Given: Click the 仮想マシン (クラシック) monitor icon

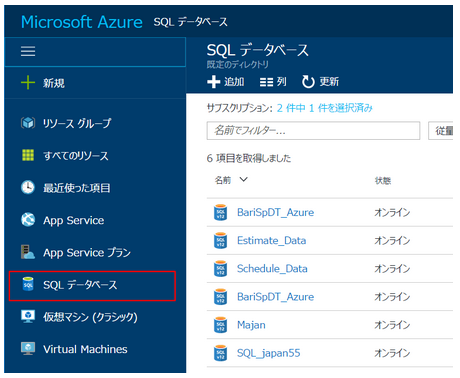Looking at the screenshot, I should tap(28, 316).
